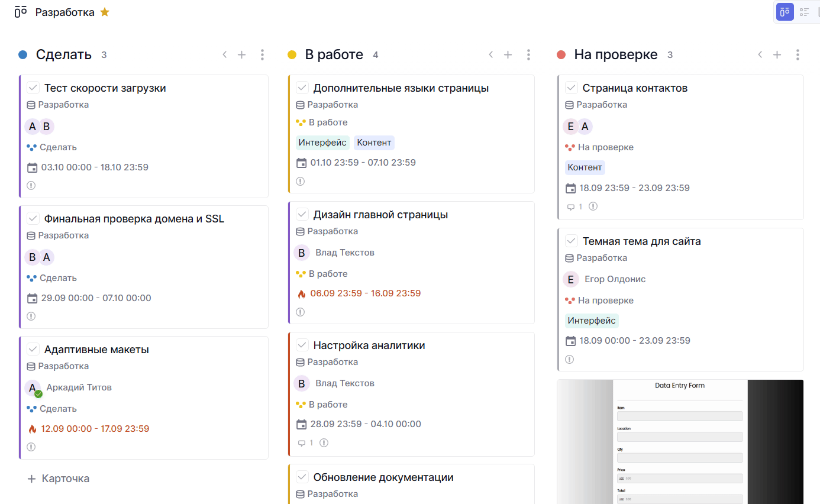Switch to the board view icon
The image size is (820, 504).
pyautogui.click(x=785, y=12)
